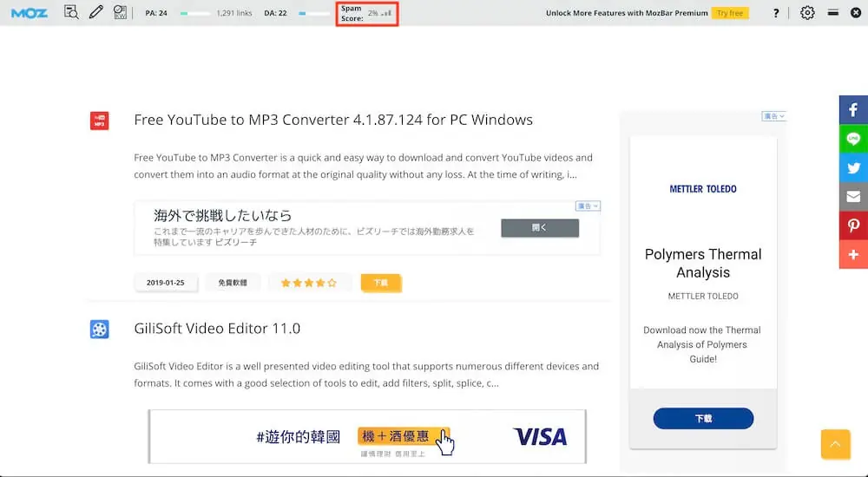Screen dimensions: 868x477
Task: Click the GiliSoft Video Editor film reel icon
Action: click(x=100, y=330)
